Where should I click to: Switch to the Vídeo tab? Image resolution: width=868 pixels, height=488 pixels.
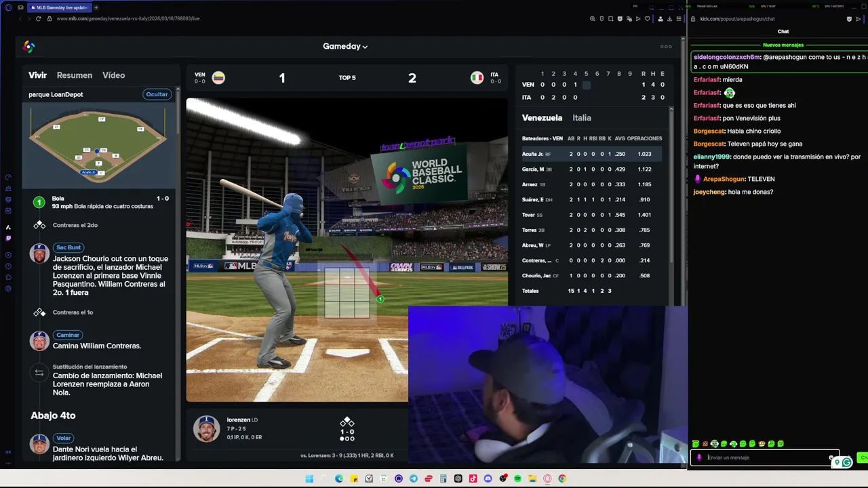pyautogui.click(x=113, y=75)
